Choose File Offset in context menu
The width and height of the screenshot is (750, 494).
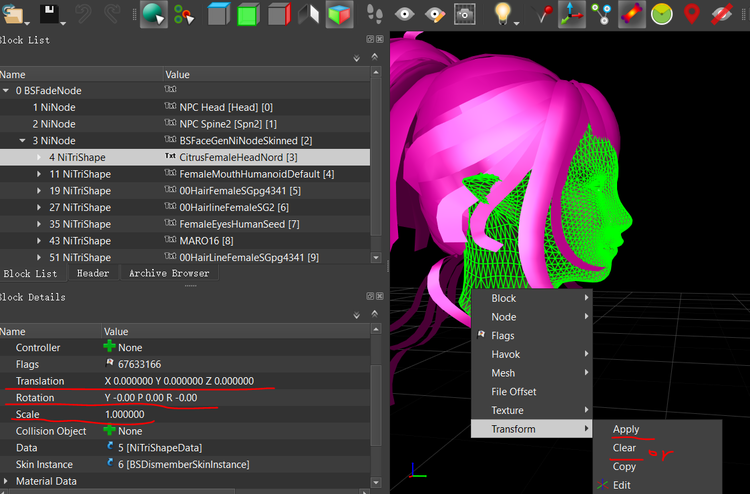pos(531,391)
